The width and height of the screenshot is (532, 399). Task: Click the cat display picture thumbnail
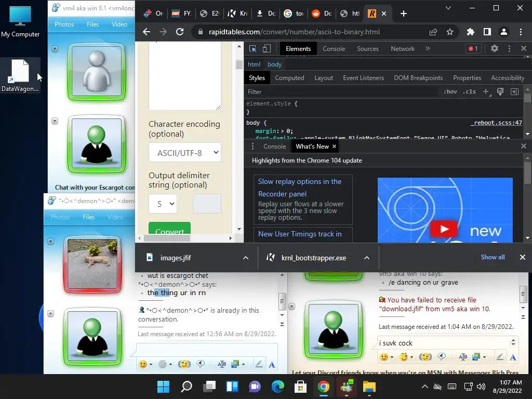pyautogui.click(x=92, y=263)
